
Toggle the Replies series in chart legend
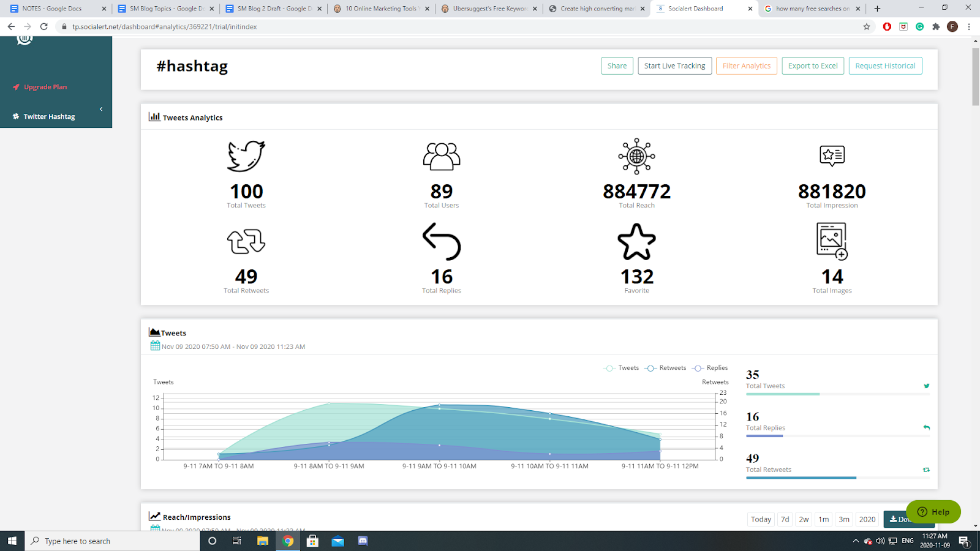710,368
